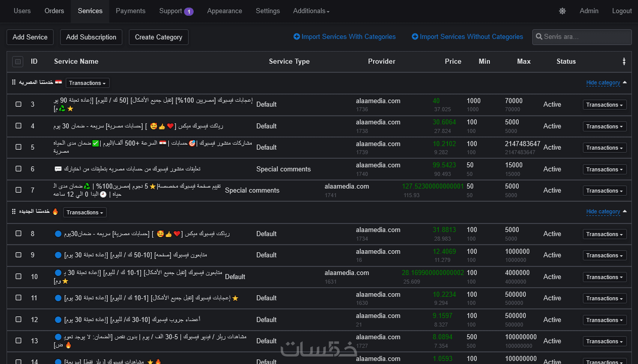Click the max value 2147483647 for service 5
This screenshot has width=638, height=364.
tap(522, 144)
